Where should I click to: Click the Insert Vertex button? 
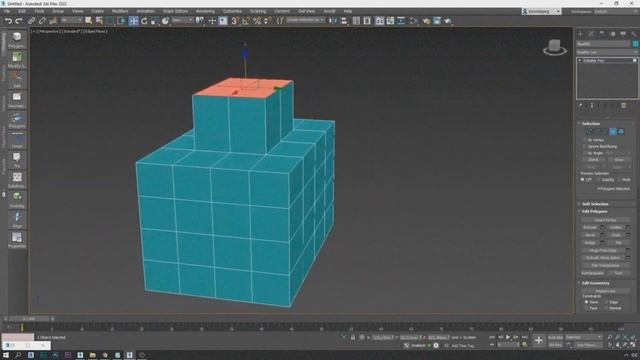click(605, 220)
